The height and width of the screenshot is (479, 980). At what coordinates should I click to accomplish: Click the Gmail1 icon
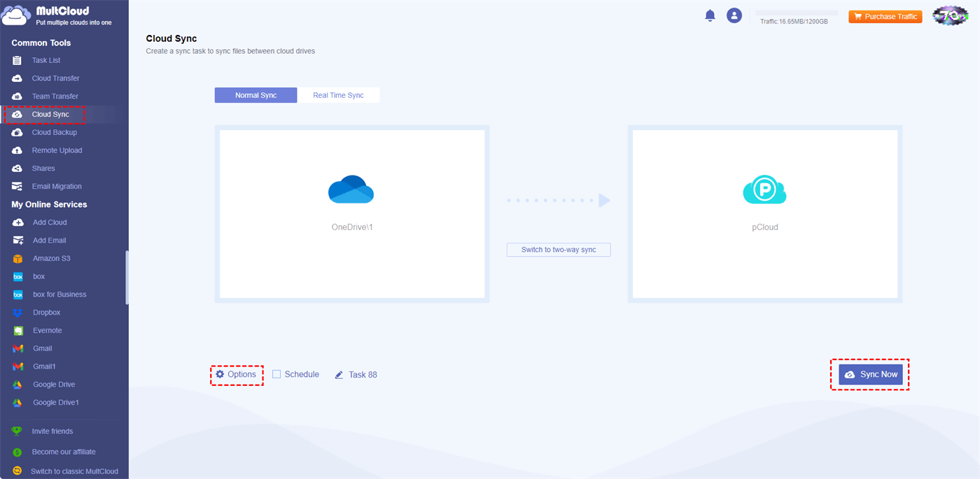click(18, 366)
